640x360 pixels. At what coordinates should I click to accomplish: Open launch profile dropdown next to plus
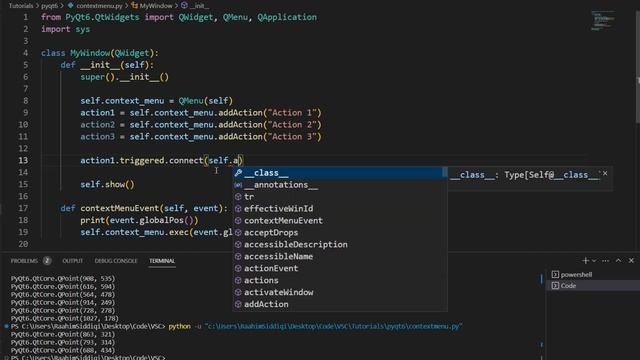[x=594, y=260]
